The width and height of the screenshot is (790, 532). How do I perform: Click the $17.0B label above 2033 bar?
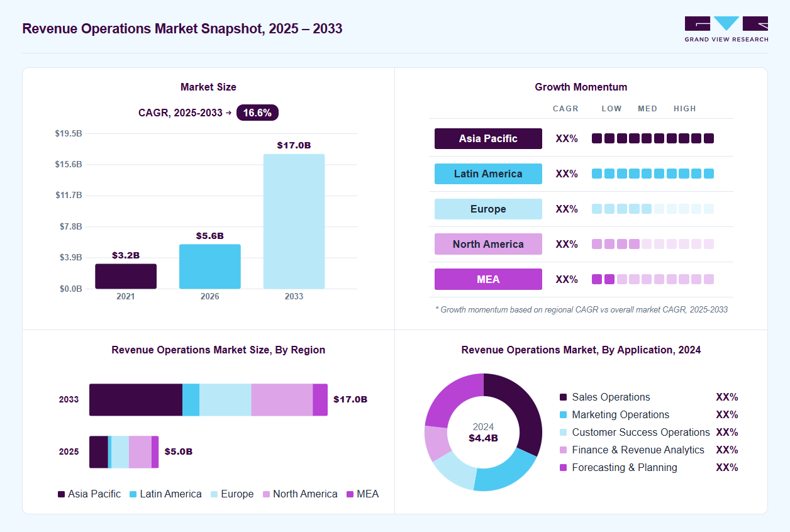click(x=294, y=145)
